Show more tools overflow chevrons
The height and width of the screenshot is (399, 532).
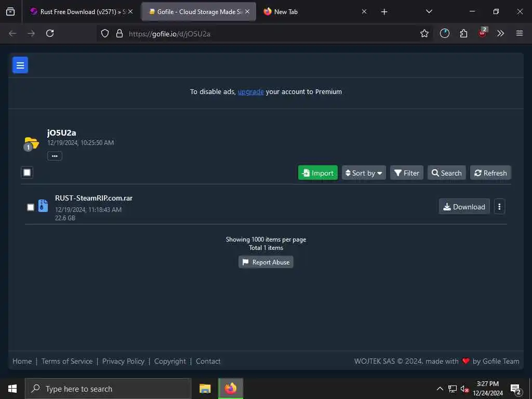(500, 33)
